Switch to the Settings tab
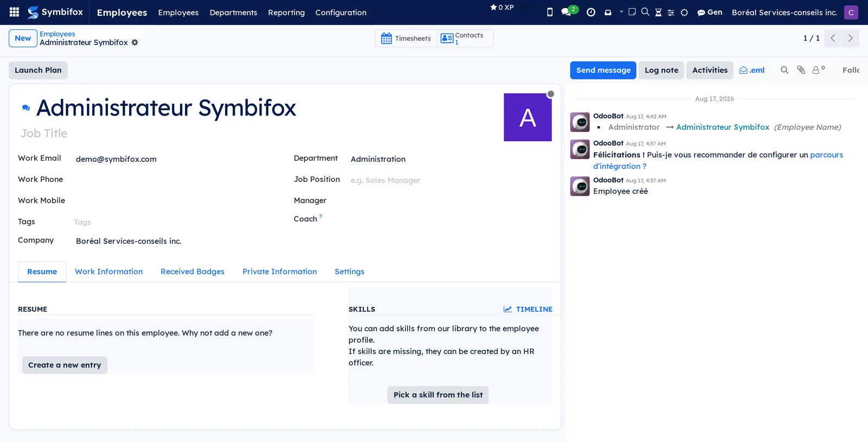Screen dimensions: 868x442 (x=349, y=271)
